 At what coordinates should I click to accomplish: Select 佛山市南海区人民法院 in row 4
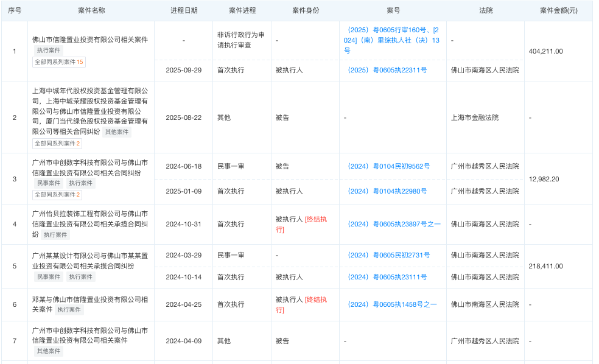485,224
